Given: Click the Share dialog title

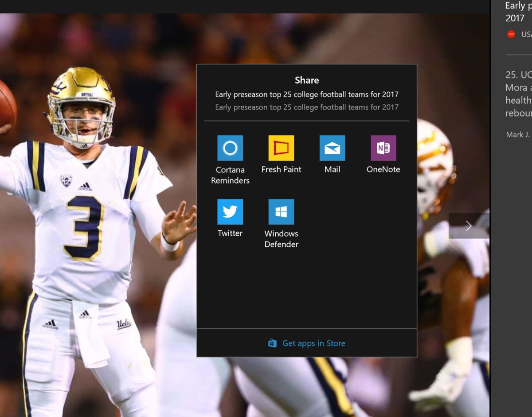Looking at the screenshot, I should point(307,80).
